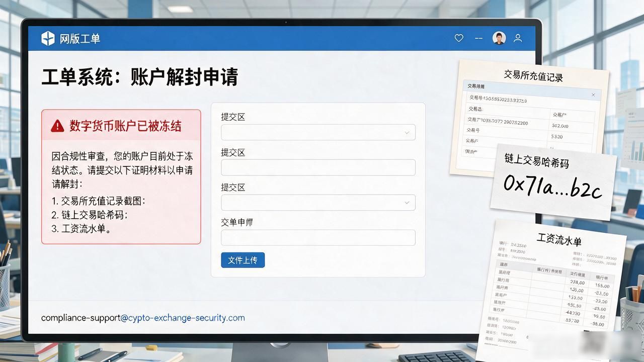Click the person profile icon in header

[x=518, y=38]
